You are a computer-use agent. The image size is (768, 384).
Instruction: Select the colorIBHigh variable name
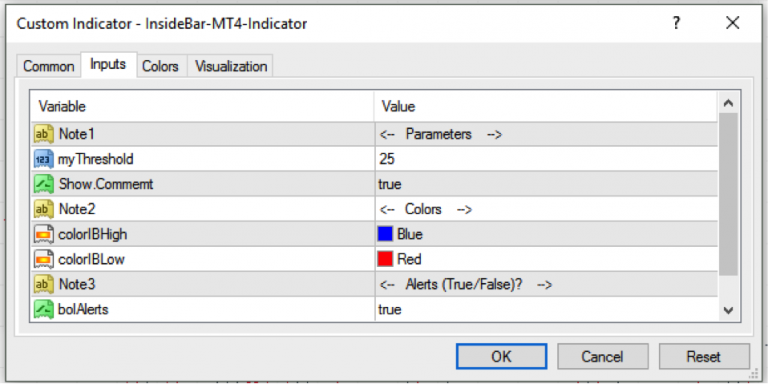click(x=93, y=235)
